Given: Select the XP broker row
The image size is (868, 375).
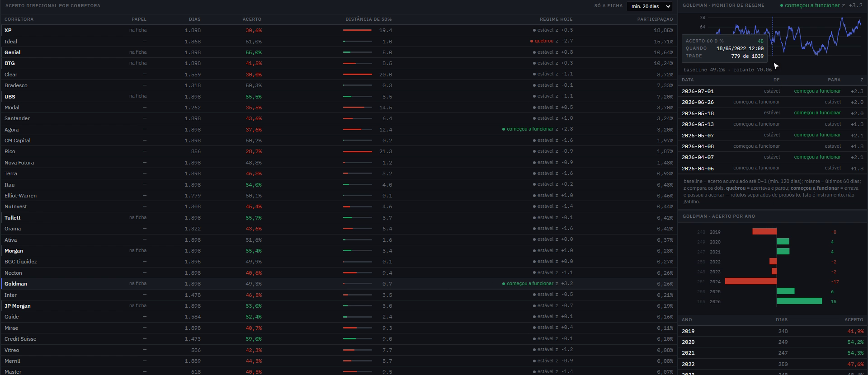Looking at the screenshot, I should (x=338, y=30).
